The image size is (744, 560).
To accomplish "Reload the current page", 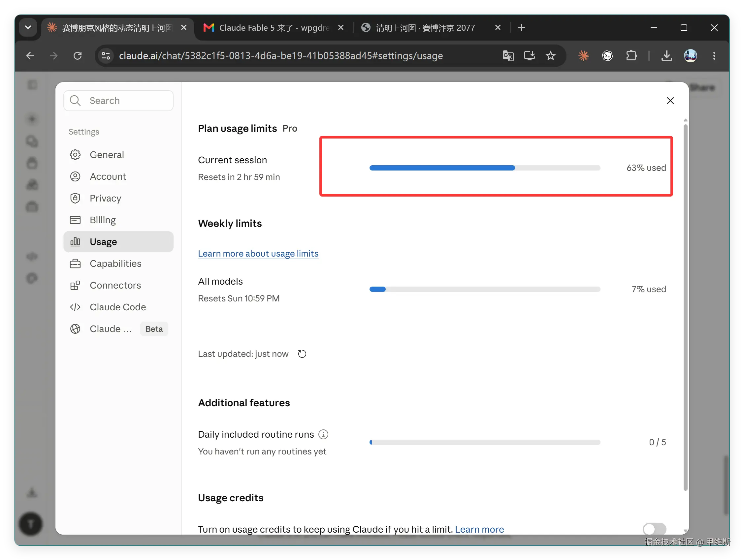I will tap(78, 56).
